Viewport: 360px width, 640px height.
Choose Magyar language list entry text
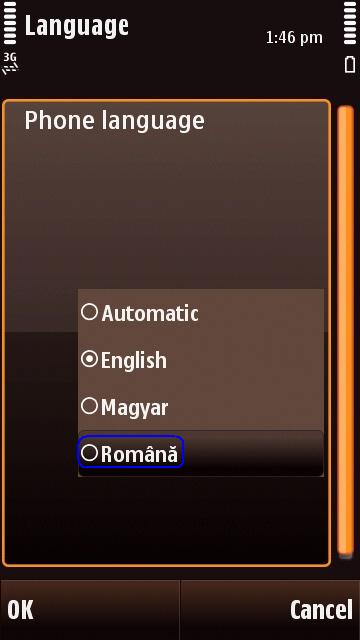[x=134, y=408]
